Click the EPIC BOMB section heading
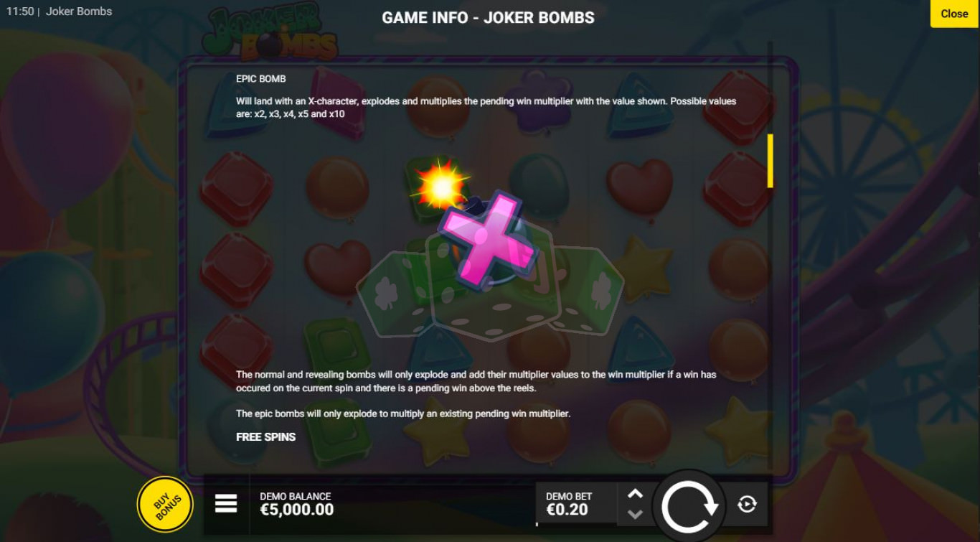 (260, 78)
